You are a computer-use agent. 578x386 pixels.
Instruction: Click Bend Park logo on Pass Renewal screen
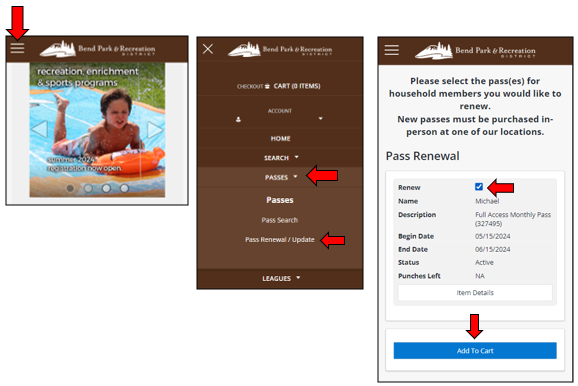click(475, 51)
